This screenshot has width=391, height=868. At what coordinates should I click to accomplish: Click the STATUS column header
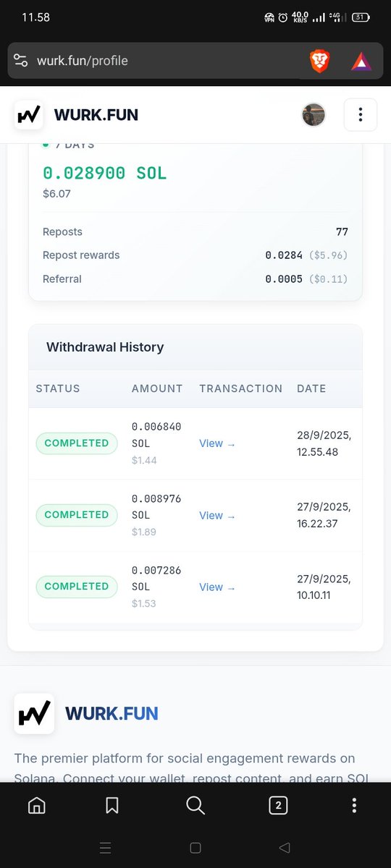[x=58, y=388]
